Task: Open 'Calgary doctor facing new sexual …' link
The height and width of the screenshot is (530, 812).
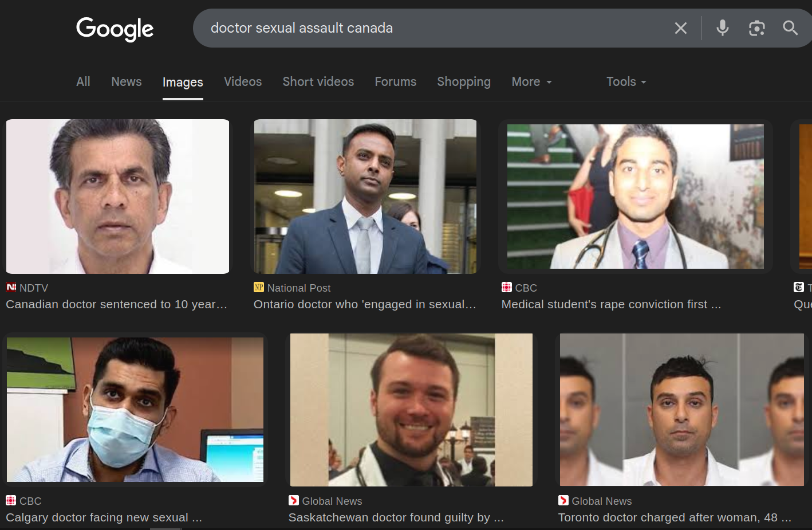Action: tap(104, 517)
